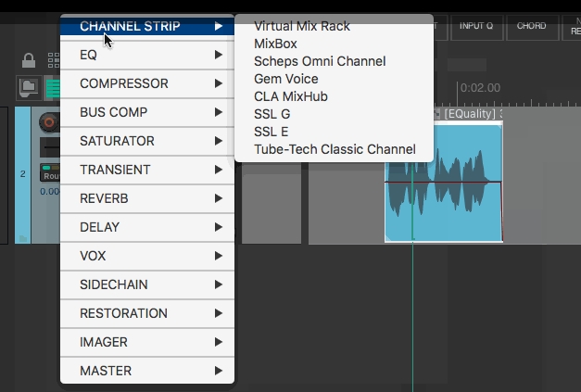
Task: Arm track 2 with the record button
Action: 47,122
